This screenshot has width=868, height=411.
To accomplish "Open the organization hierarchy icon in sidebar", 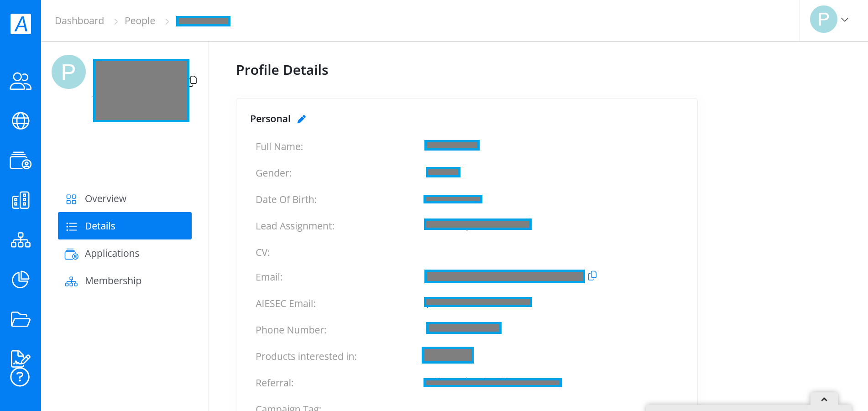I will point(21,240).
